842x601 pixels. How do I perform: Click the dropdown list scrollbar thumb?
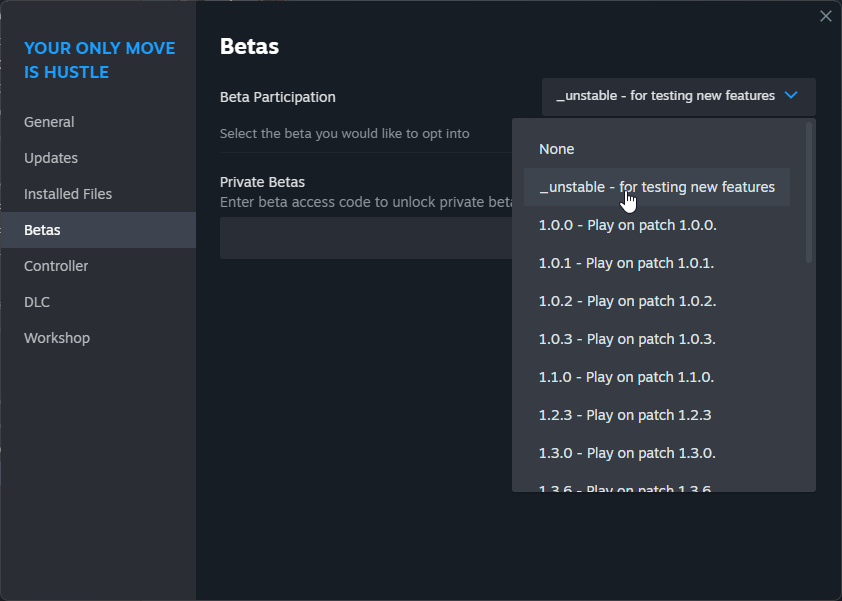[x=809, y=193]
